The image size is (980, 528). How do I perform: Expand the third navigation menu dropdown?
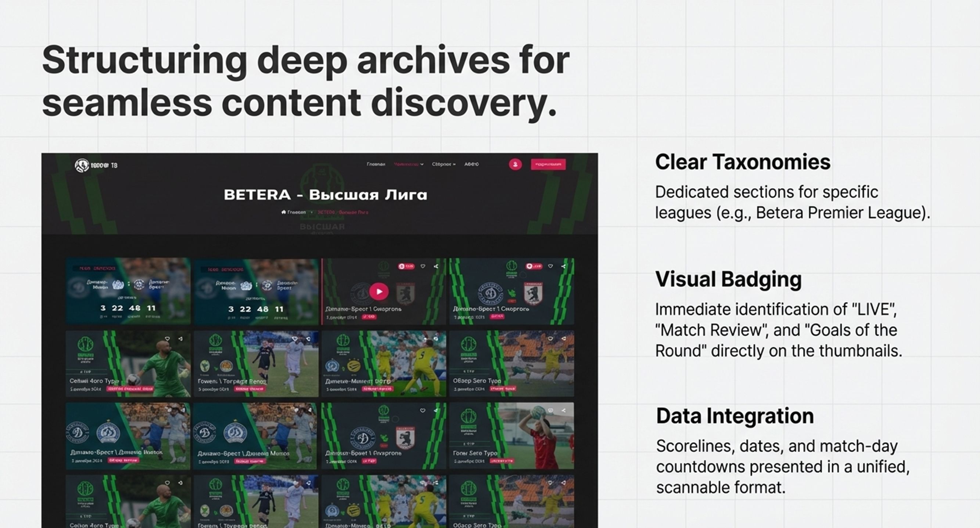[x=443, y=164]
